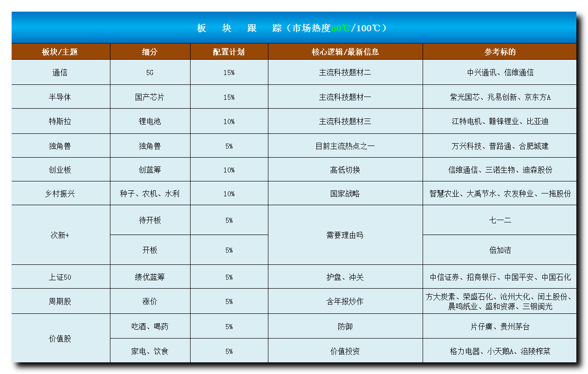Screen dimensions: 588x374
Task: Click the 10% allocation in the 创业板 row
Action: 229,170
